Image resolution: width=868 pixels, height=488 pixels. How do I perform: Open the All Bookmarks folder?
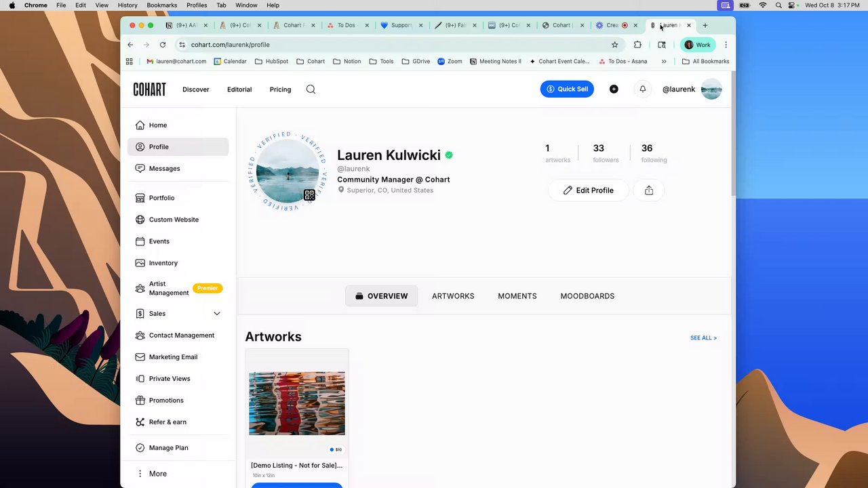tap(705, 61)
